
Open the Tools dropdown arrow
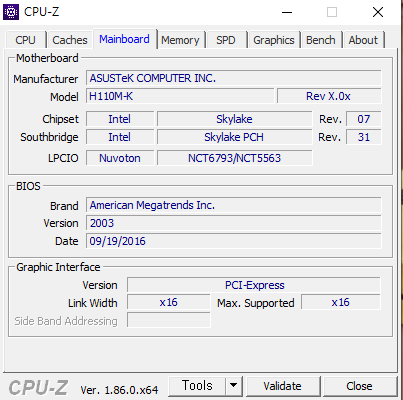click(x=234, y=386)
